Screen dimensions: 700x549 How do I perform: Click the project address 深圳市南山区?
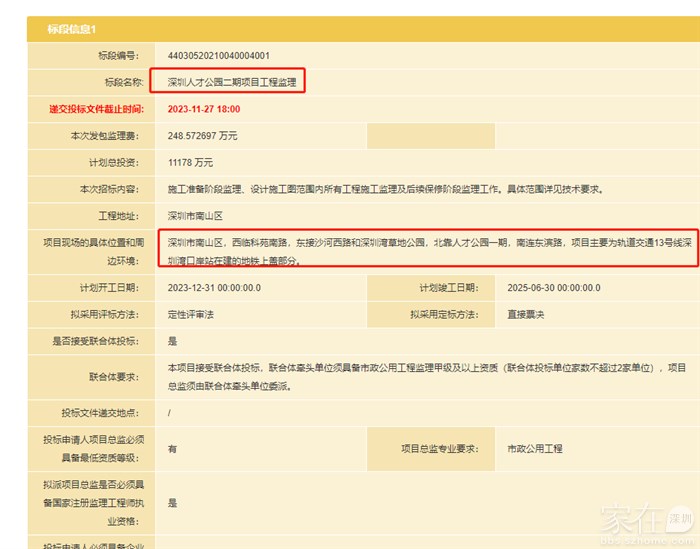(x=195, y=216)
